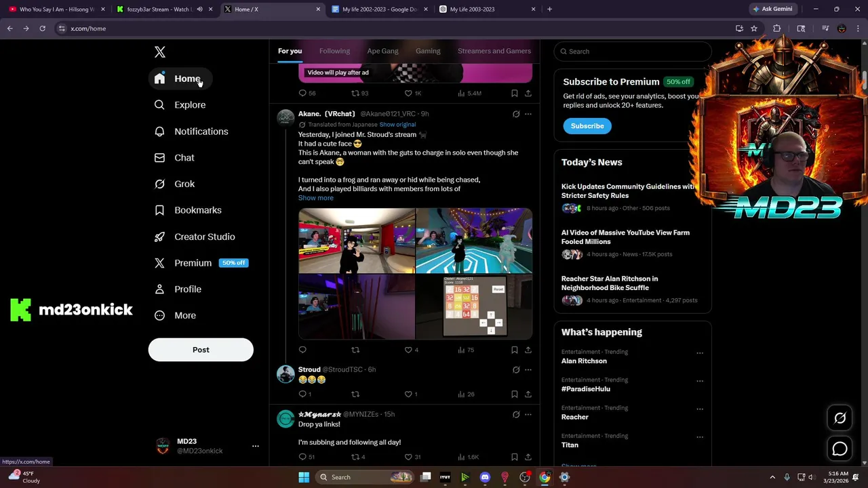Switch to the Ape Gang tab
Viewport: 868px width, 488px height.
(x=382, y=51)
